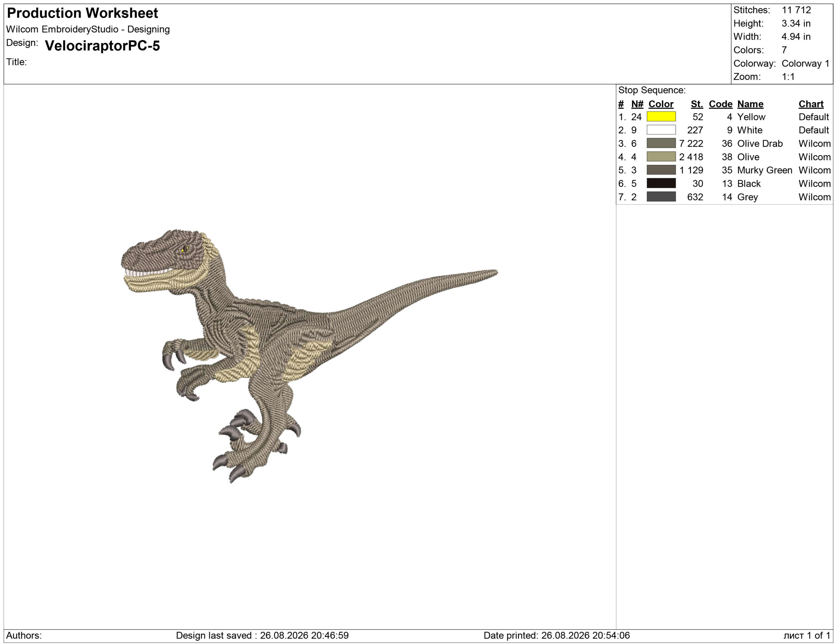Click the 'Color' column header
This screenshot has width=837, height=644.
pos(661,104)
